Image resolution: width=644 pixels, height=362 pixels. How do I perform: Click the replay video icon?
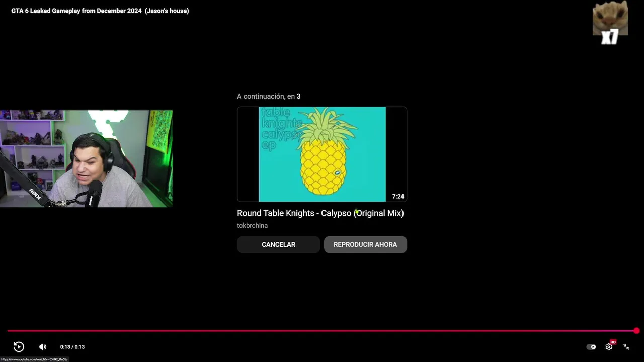[19, 346]
